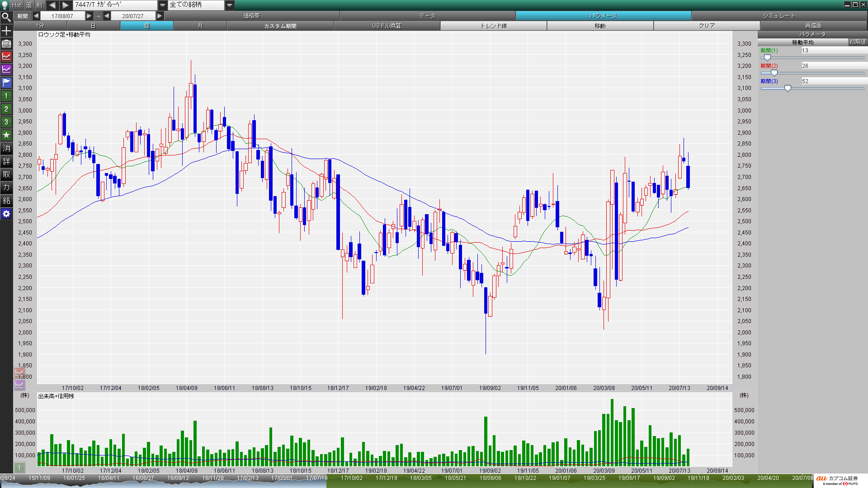Switch to the 月 monthly timeframe tab
Image resolution: width=868 pixels, height=488 pixels.
[200, 26]
